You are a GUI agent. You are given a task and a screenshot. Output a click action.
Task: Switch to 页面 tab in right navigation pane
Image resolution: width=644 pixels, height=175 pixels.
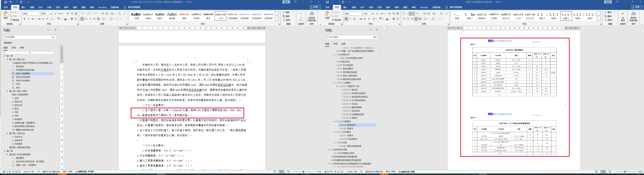[335, 44]
